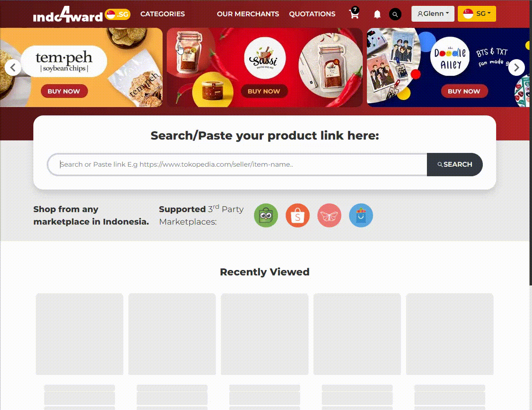This screenshot has width=532, height=410.
Task: Select the green Tokopedia owl marketplace icon
Action: 266,215
